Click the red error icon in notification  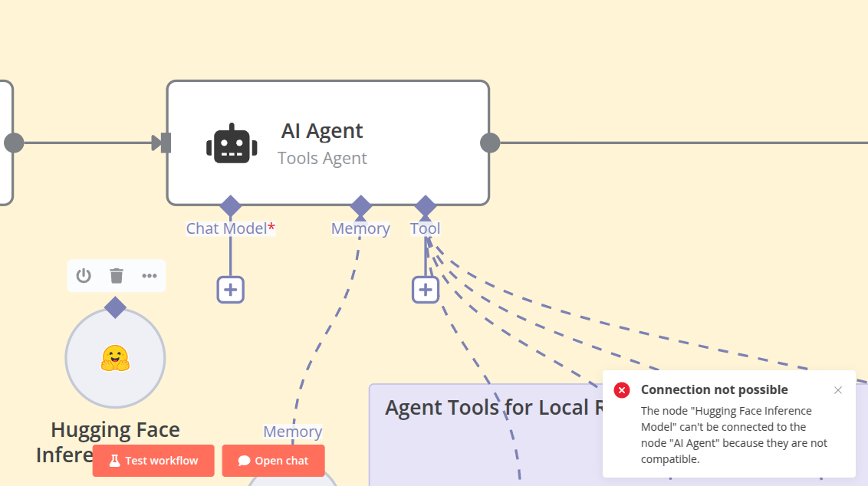pyautogui.click(x=622, y=390)
